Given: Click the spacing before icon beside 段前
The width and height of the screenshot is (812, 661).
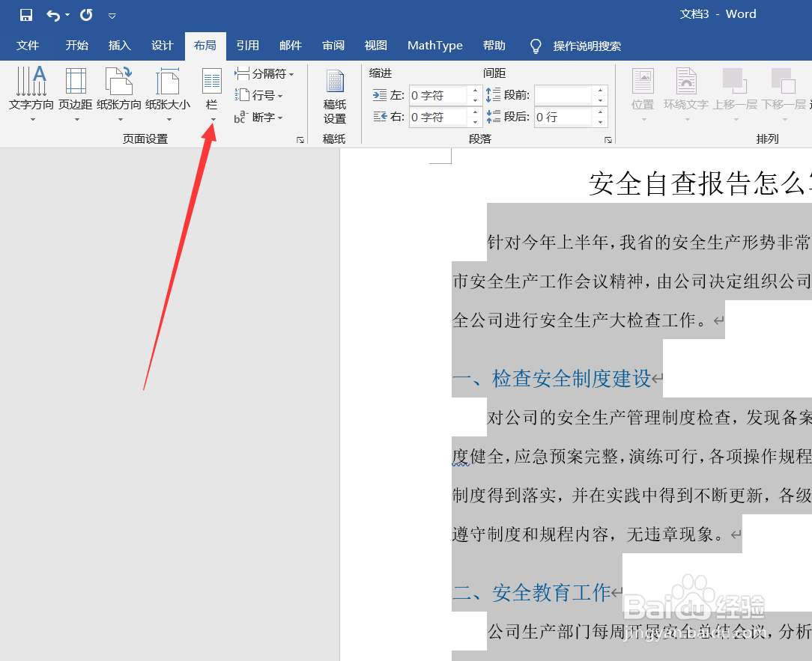Looking at the screenshot, I should [493, 95].
